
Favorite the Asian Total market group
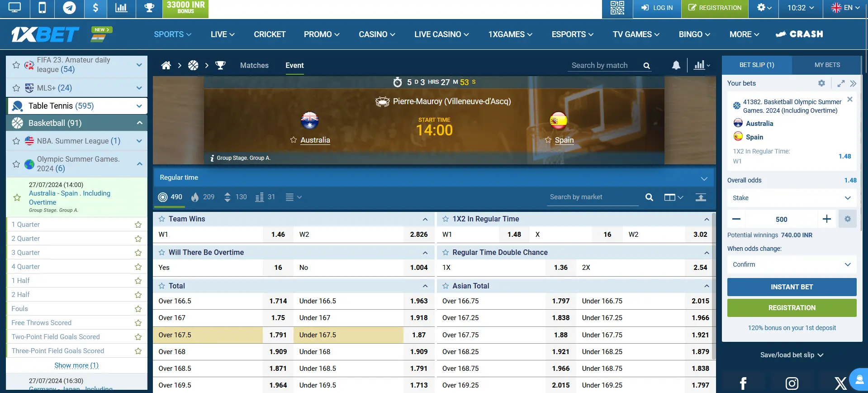click(x=446, y=286)
